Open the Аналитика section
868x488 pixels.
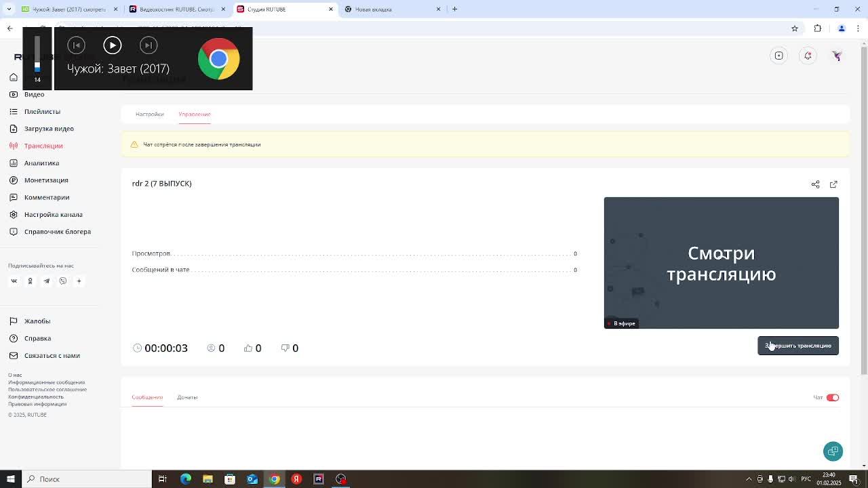coord(41,163)
